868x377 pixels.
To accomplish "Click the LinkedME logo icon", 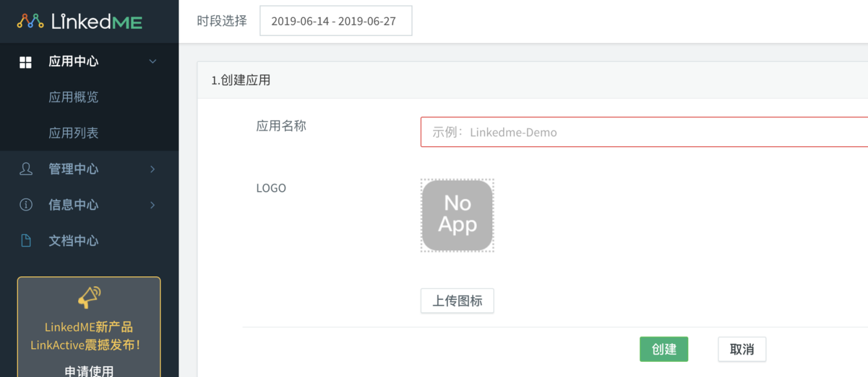I will (x=30, y=21).
